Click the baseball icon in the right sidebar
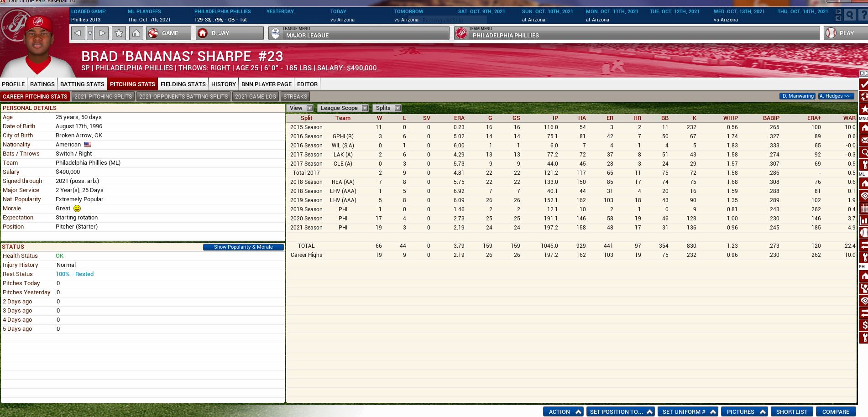The height and width of the screenshot is (417, 868). click(x=863, y=231)
